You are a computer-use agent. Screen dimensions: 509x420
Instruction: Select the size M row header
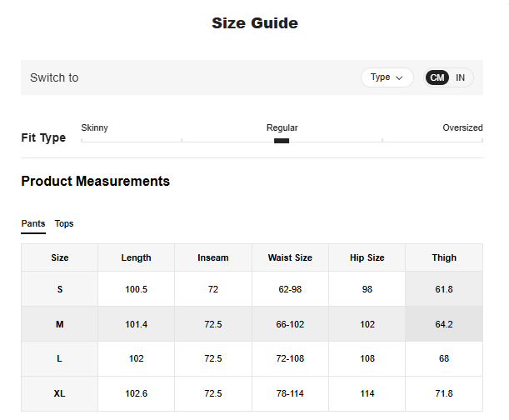coord(60,324)
